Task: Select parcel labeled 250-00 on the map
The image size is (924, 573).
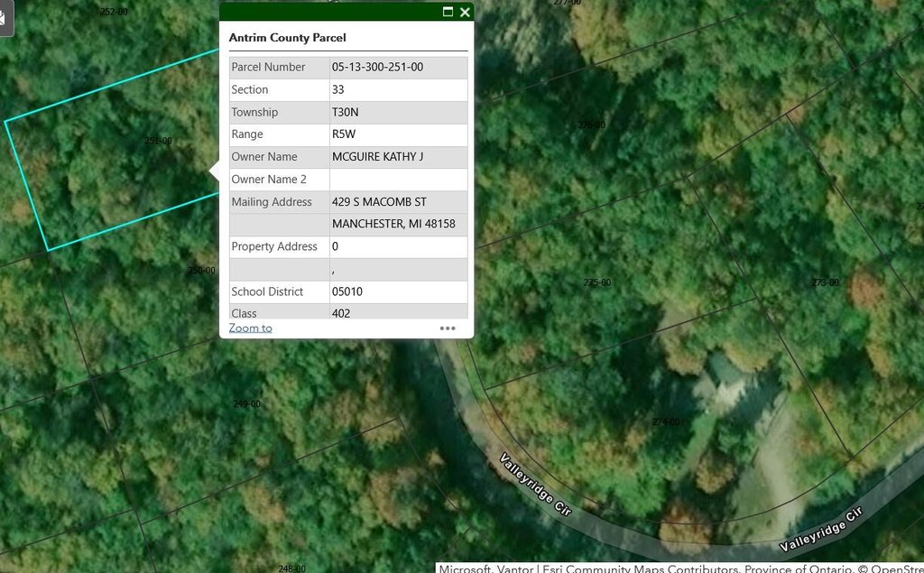Action: [x=201, y=271]
